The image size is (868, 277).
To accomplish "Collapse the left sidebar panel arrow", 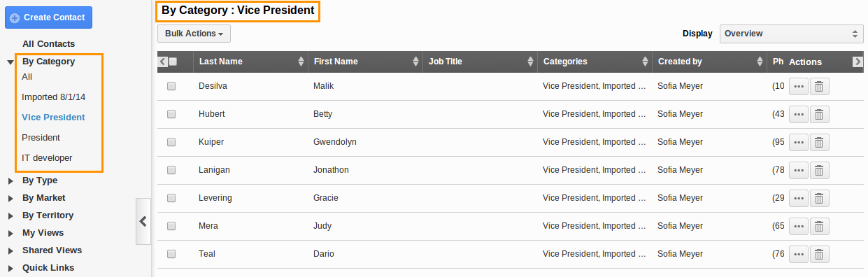I will point(143,221).
